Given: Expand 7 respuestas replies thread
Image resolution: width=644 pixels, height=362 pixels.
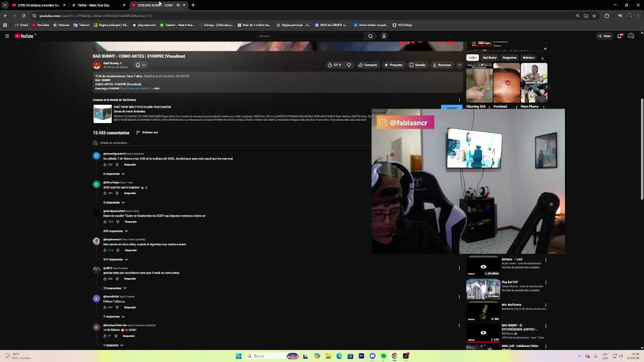Looking at the screenshot, I should [114, 317].
